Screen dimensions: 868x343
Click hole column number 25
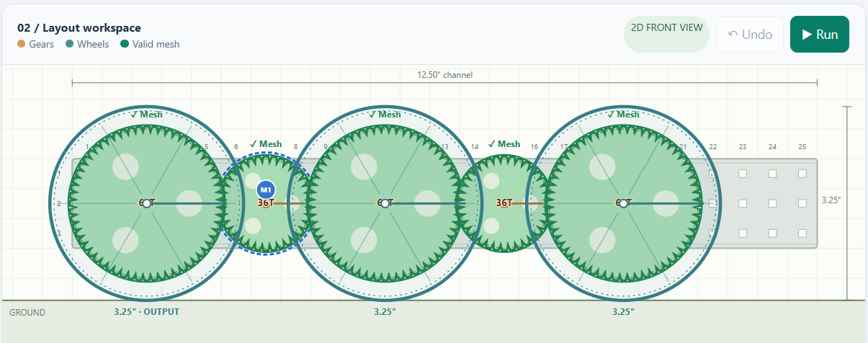coord(802,147)
